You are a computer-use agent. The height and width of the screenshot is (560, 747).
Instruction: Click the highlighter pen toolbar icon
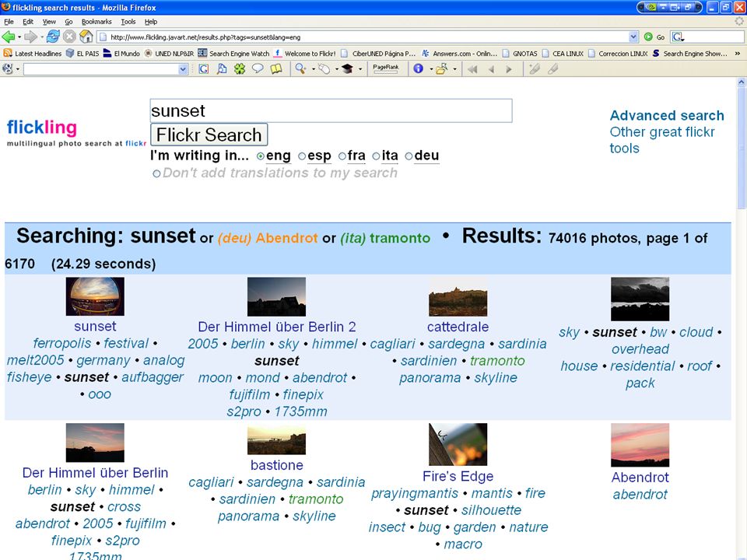(x=534, y=69)
